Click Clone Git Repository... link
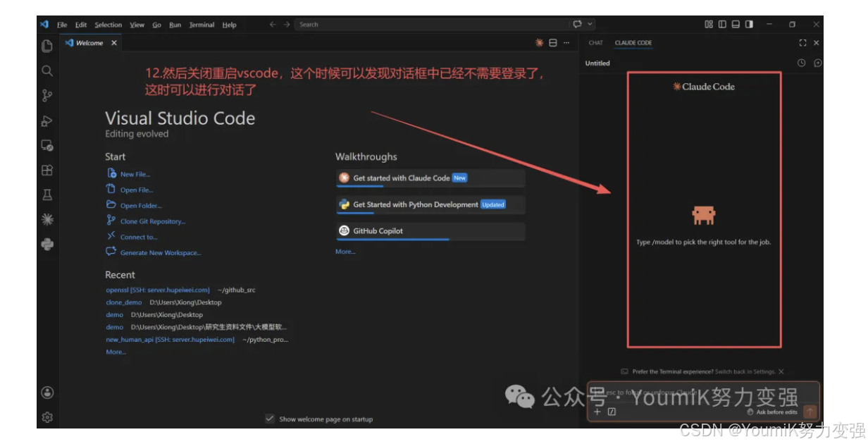 point(153,221)
